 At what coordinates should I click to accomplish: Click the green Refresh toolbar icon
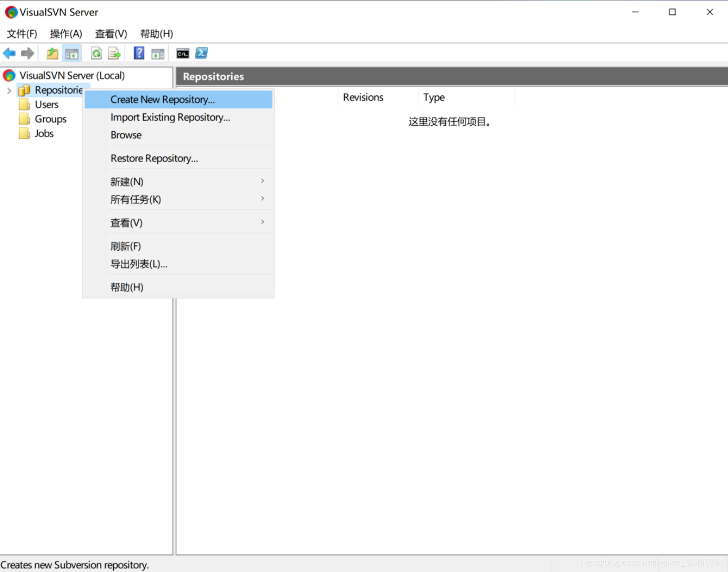tap(96, 53)
